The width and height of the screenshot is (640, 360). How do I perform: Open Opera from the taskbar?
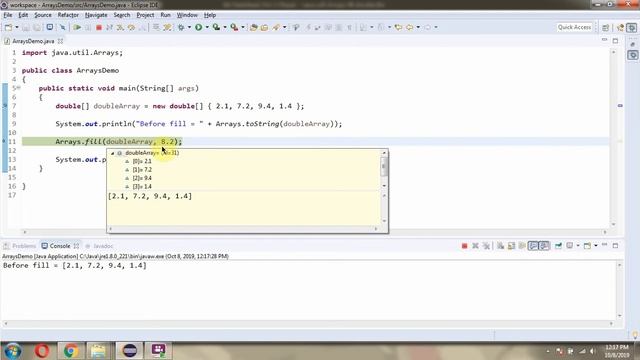tap(42, 351)
